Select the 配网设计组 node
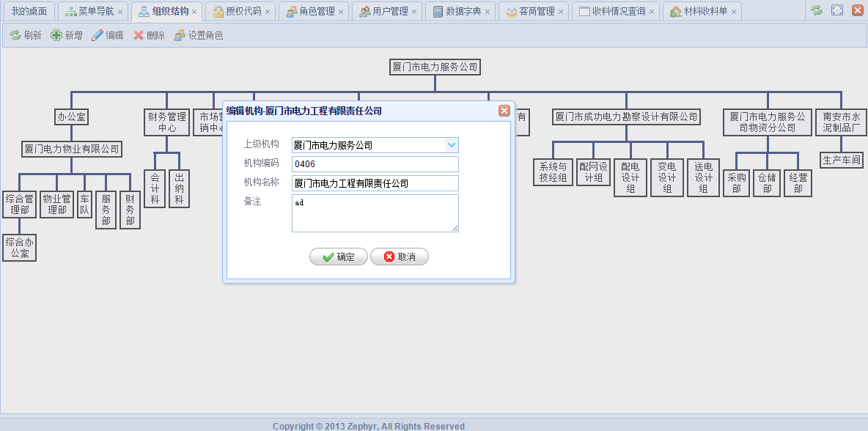868x431 pixels. click(593, 172)
